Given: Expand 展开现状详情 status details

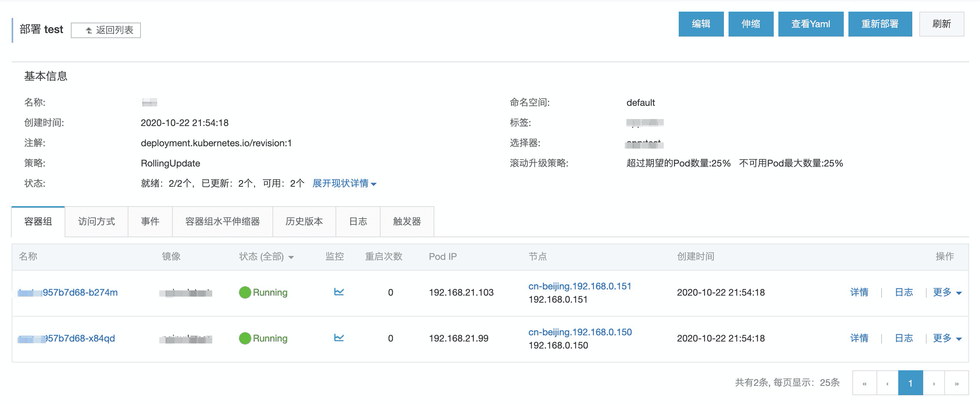Looking at the screenshot, I should [x=344, y=183].
